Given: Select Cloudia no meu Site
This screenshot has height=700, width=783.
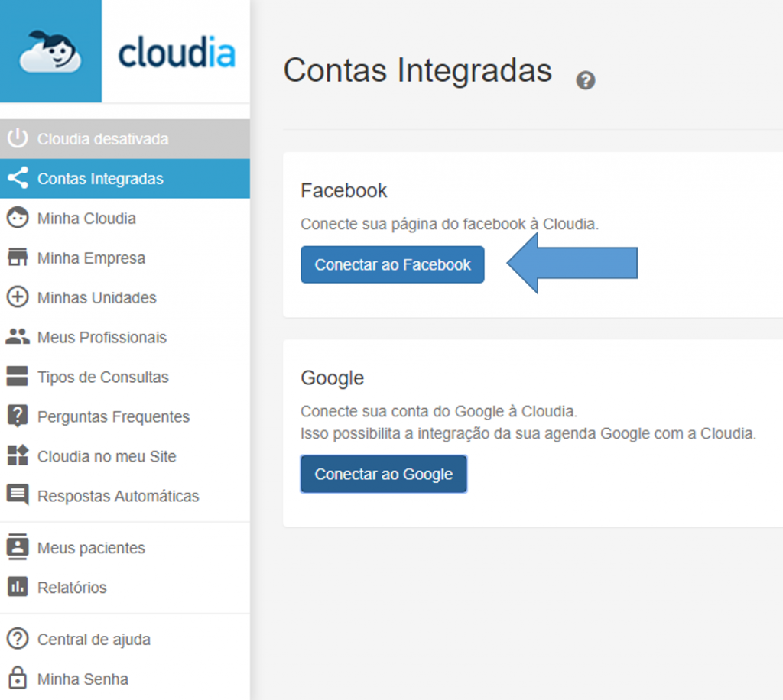Looking at the screenshot, I should 125,456.
